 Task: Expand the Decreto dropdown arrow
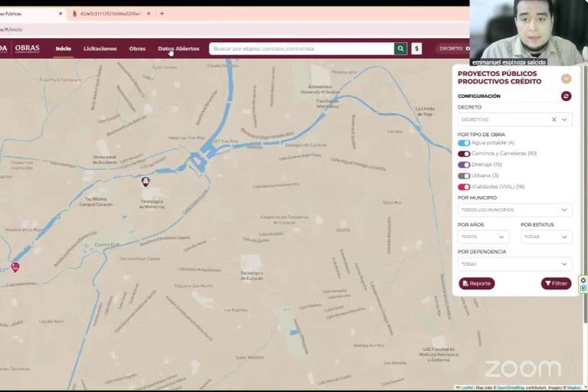[564, 119]
